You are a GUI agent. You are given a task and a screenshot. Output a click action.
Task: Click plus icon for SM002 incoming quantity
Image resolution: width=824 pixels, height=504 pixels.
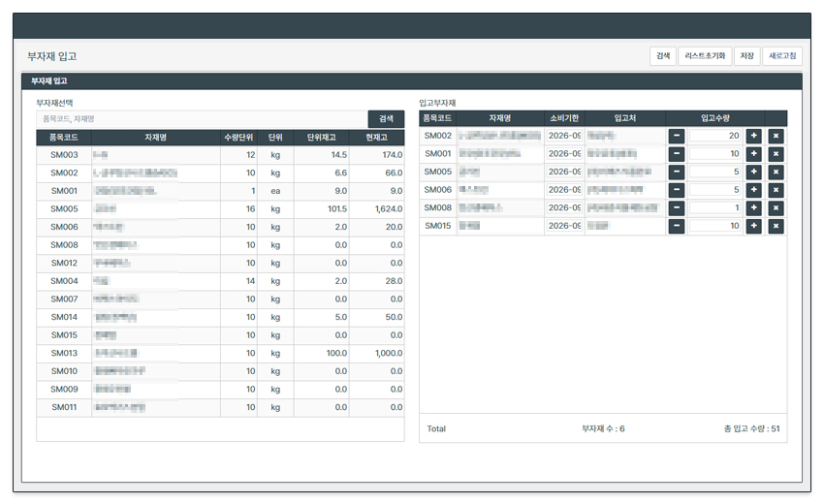753,136
